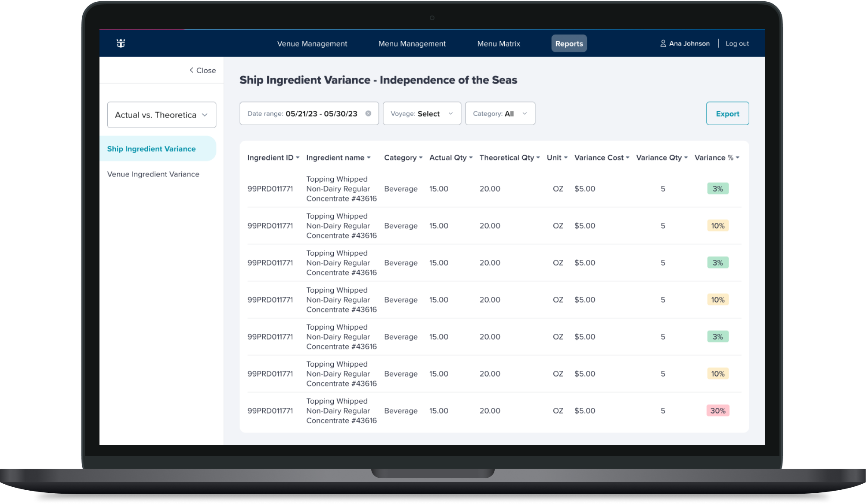The height and width of the screenshot is (504, 866).
Task: Select Venue Ingredient Variance in sidebar
Action: point(153,174)
